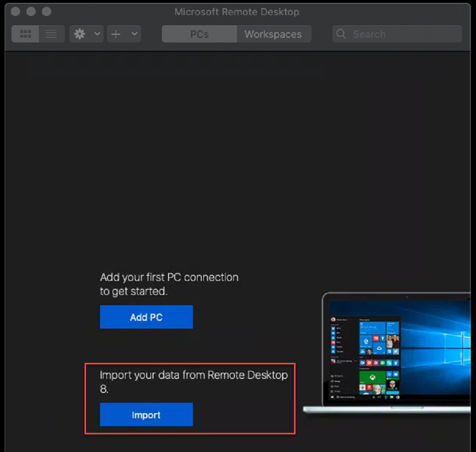This screenshot has width=476, height=452.
Task: Click the grid view icon on the left
Action: 25,34
